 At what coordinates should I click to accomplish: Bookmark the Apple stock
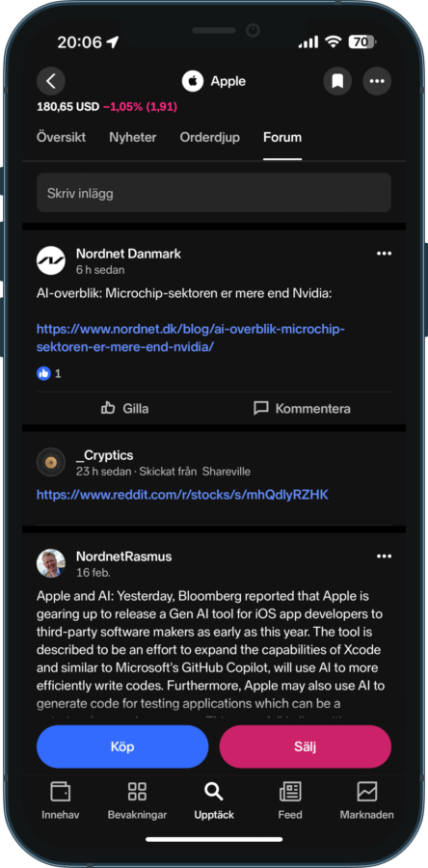[337, 81]
